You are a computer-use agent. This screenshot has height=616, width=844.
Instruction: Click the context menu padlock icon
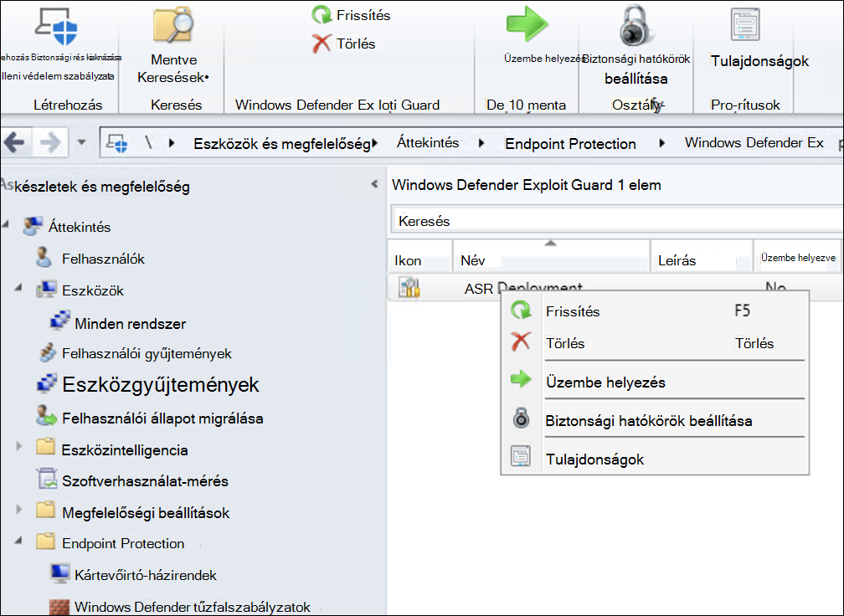pyautogui.click(x=521, y=418)
